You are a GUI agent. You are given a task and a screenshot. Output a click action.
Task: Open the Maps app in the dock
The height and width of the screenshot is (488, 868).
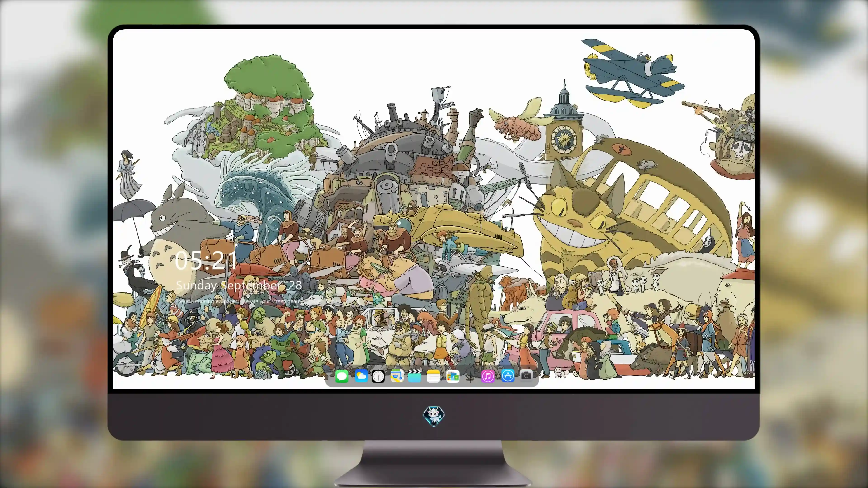point(397,376)
